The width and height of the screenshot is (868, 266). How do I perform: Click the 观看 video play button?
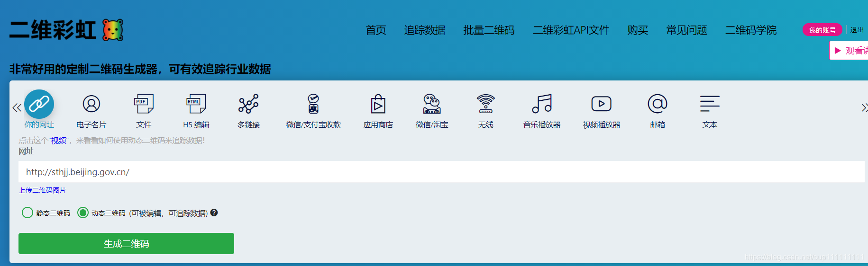coord(849,51)
